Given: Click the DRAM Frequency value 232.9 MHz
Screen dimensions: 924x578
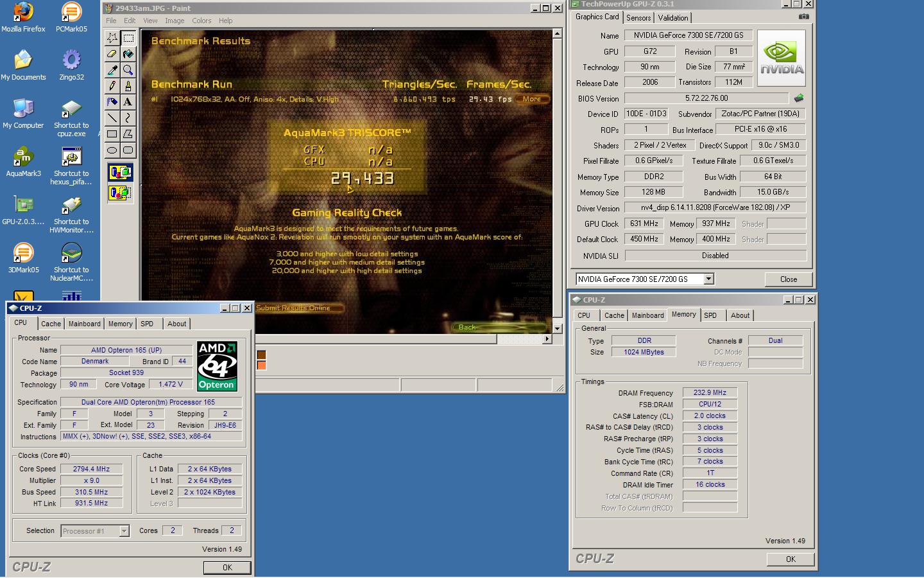Looking at the screenshot, I should (710, 392).
